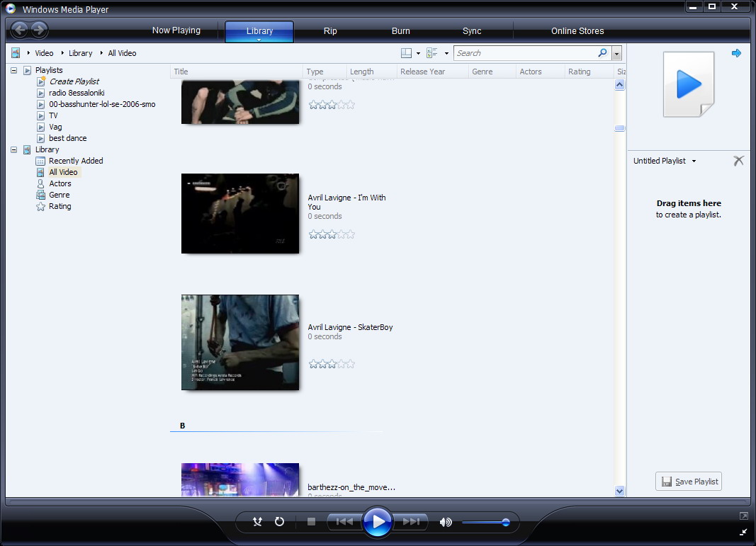Select the Avril Lavigne SkaterBoy thumbnail

click(x=240, y=342)
